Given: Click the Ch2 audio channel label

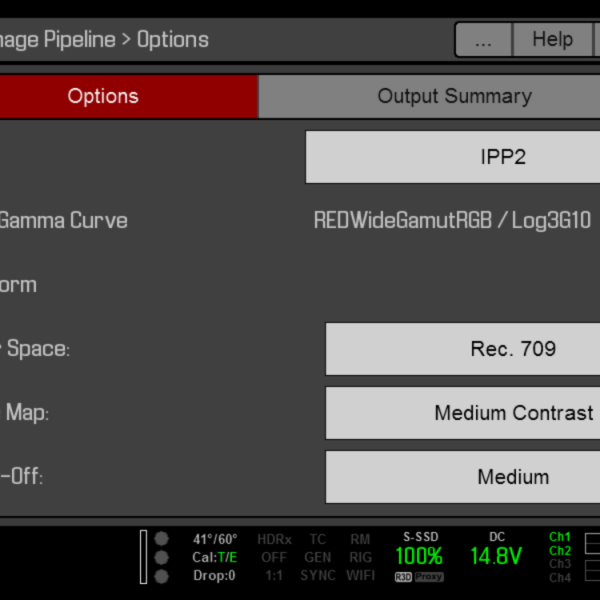Looking at the screenshot, I should coord(560,551).
